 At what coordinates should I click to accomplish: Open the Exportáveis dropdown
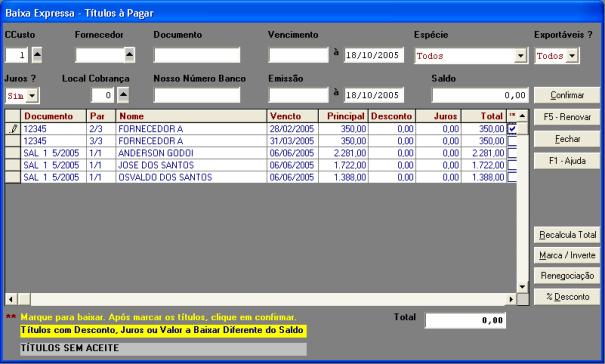(572, 56)
